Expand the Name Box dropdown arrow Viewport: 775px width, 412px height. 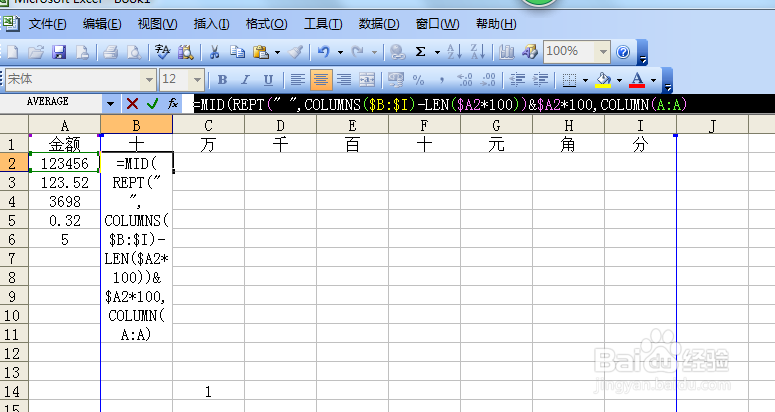[111, 104]
